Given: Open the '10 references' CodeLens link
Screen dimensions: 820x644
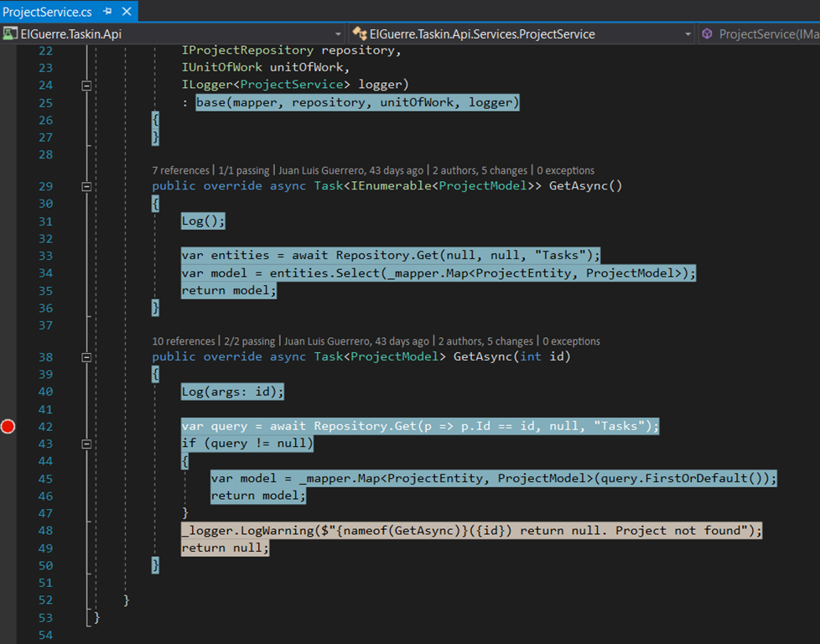Looking at the screenshot, I should (184, 341).
